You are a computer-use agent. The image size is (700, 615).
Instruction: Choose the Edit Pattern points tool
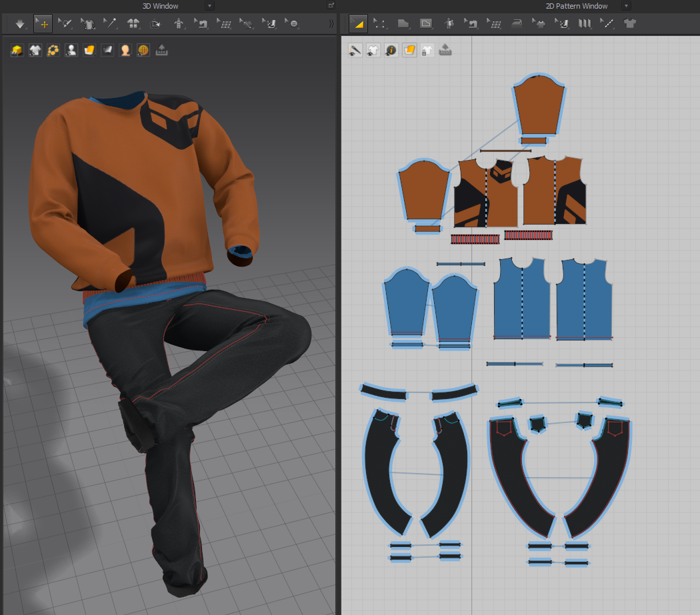tap(380, 24)
